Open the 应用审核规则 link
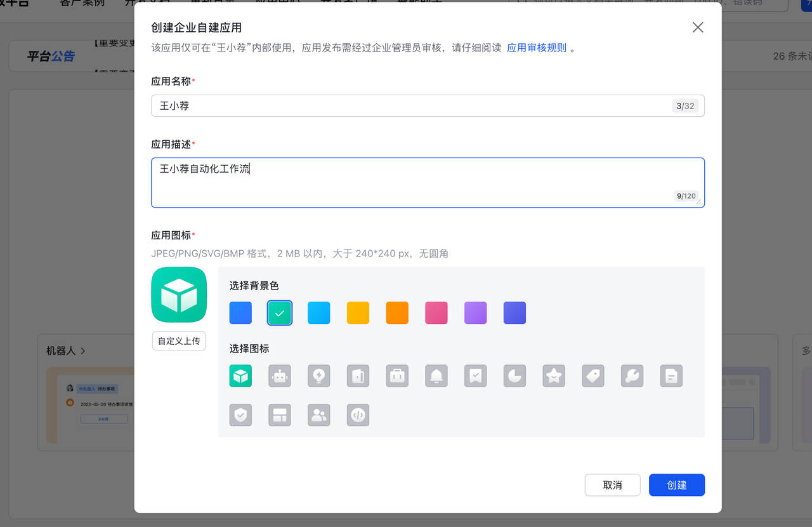Screen dimensions: 812x527 coord(537,48)
